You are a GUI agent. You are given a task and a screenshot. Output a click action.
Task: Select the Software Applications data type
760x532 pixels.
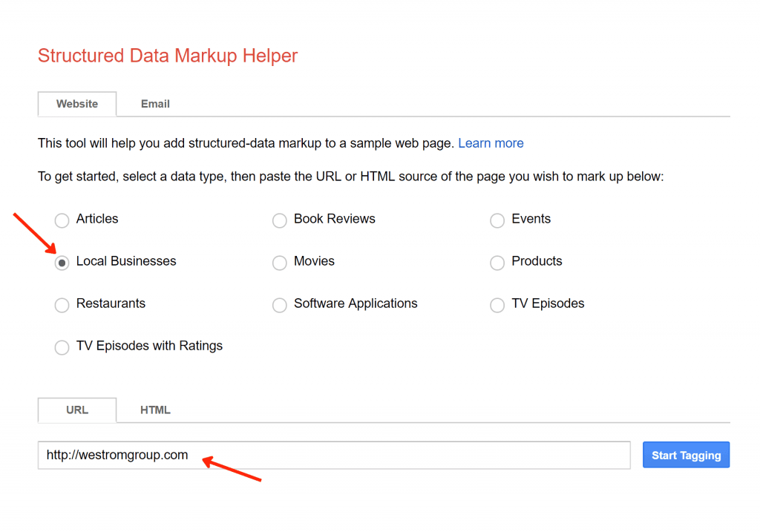[x=280, y=305]
